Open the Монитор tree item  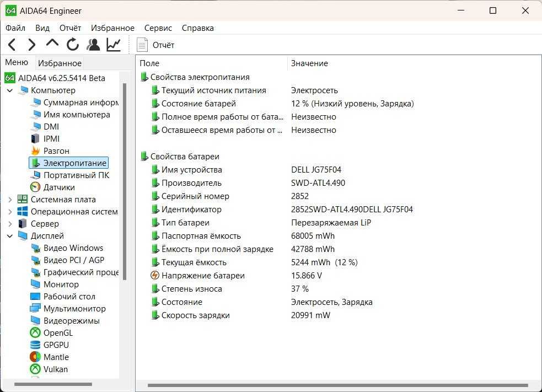(x=55, y=284)
